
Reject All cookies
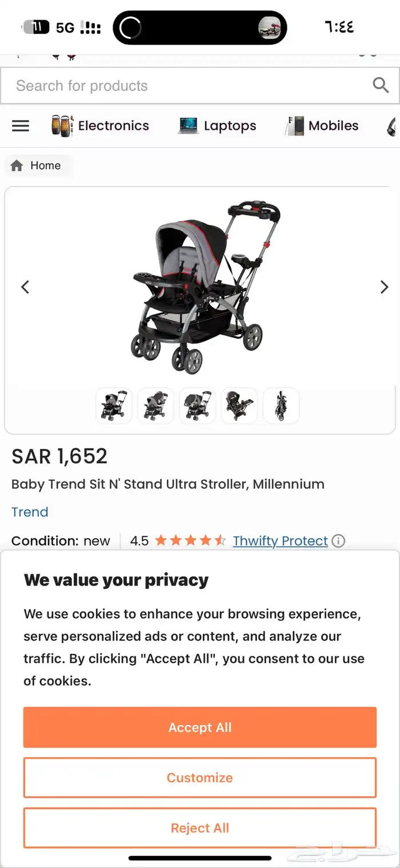click(200, 828)
